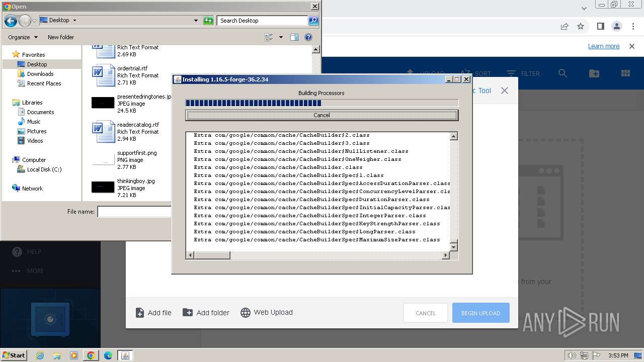Click Web Upload option
The height and width of the screenshot is (362, 644).
pyautogui.click(x=267, y=312)
